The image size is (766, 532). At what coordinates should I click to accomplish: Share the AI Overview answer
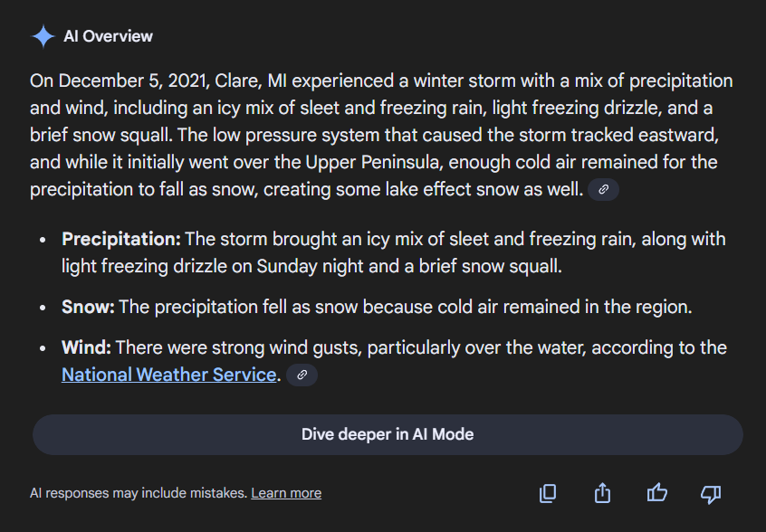pyautogui.click(x=602, y=493)
